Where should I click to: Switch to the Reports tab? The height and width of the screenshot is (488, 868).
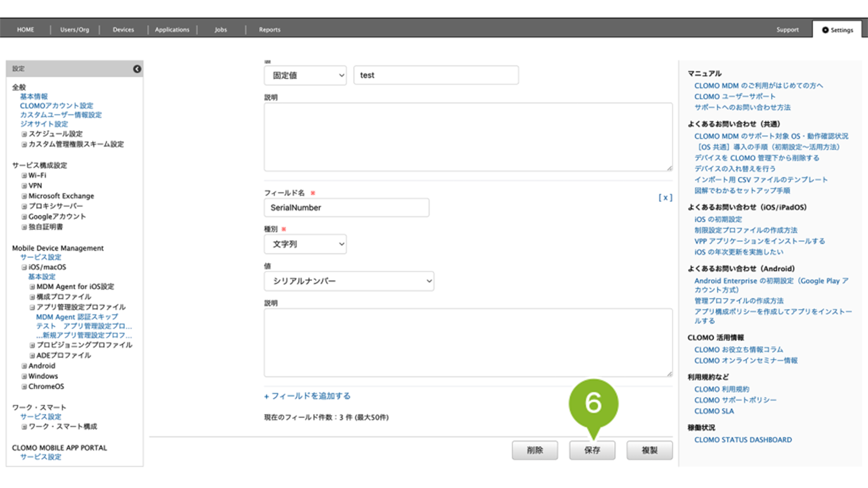[x=269, y=30]
